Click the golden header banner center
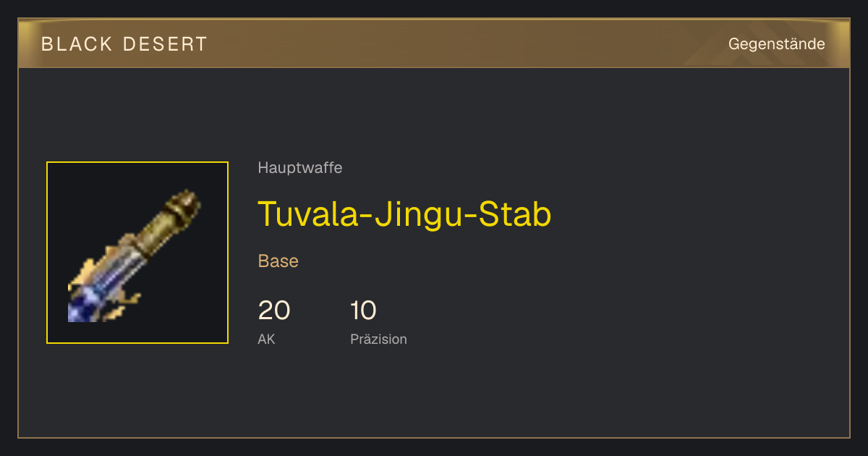This screenshot has height=456, width=868. 434,43
